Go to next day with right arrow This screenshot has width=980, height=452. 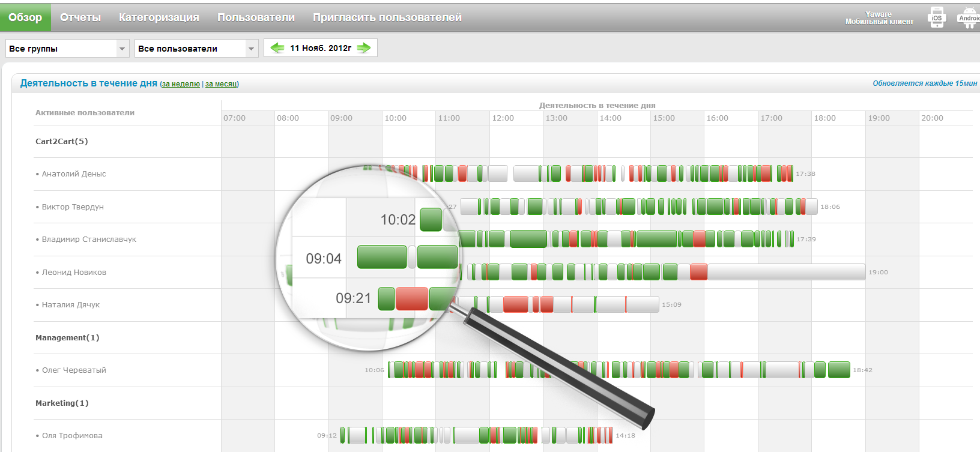click(364, 48)
